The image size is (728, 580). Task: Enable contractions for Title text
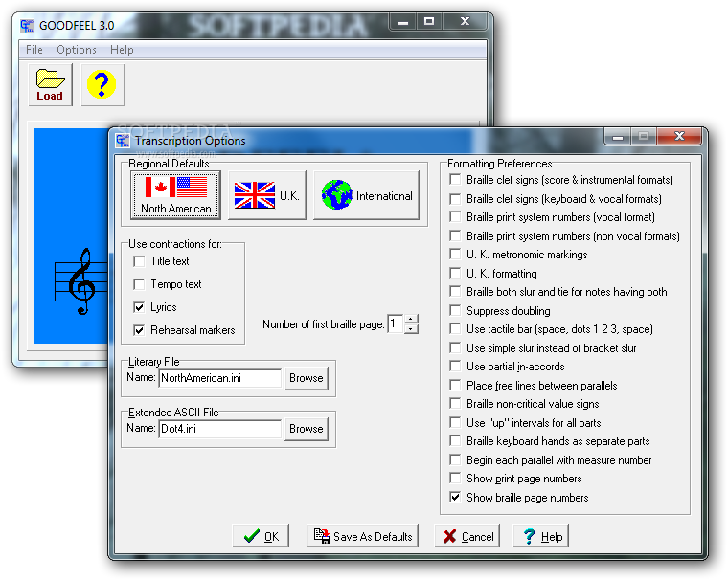[139, 261]
